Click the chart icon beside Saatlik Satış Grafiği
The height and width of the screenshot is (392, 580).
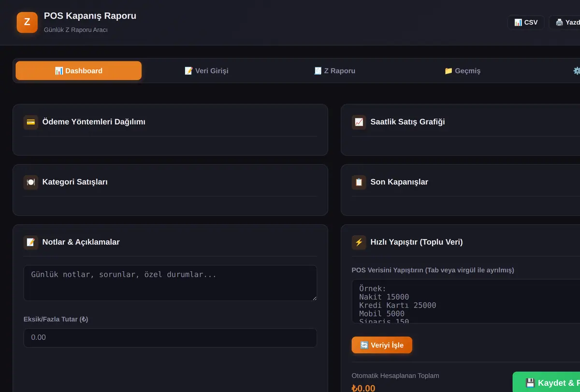click(359, 122)
